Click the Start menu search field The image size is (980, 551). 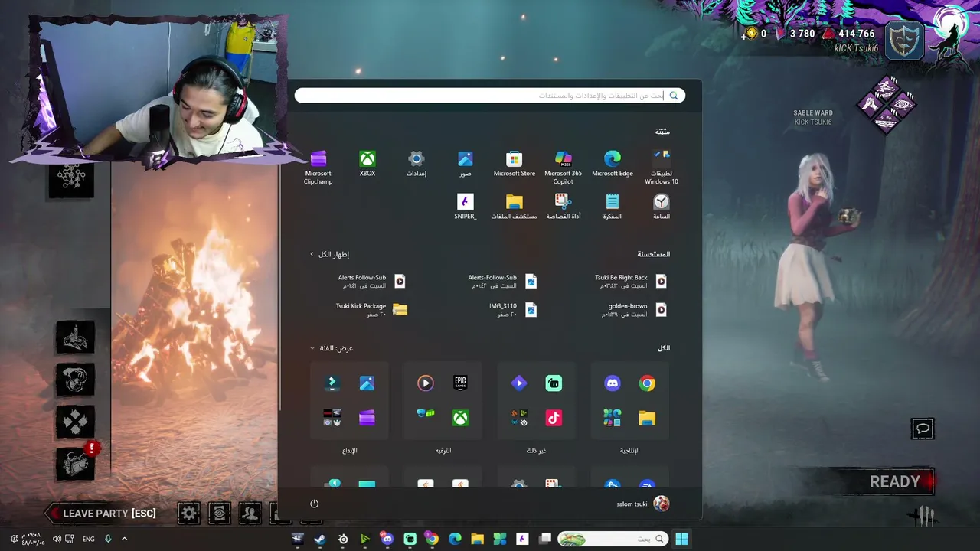click(x=490, y=96)
